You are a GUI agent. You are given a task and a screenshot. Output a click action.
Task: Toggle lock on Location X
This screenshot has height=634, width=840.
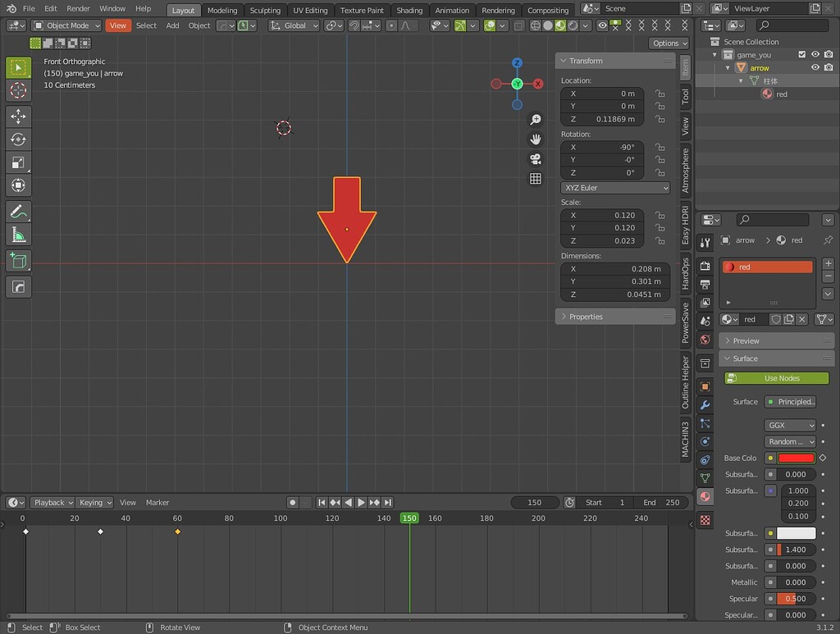(x=660, y=94)
